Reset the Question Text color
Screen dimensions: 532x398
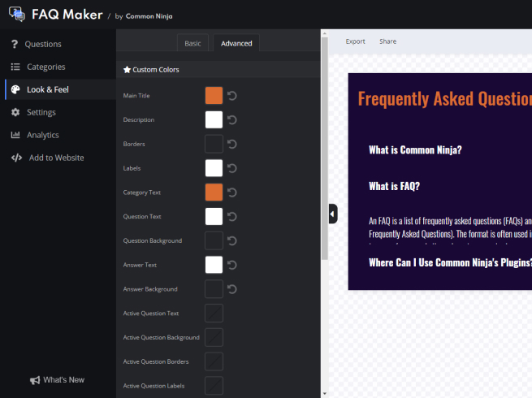[x=232, y=217]
